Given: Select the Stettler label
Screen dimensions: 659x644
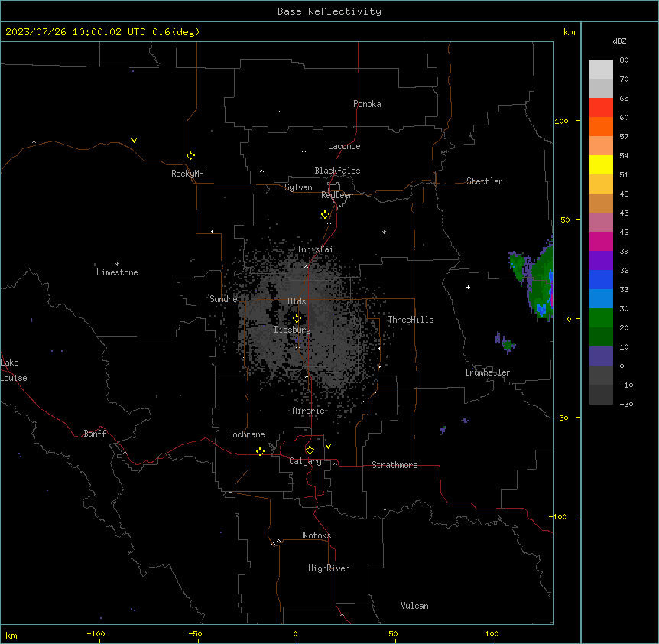Looking at the screenshot, I should pyautogui.click(x=485, y=181).
